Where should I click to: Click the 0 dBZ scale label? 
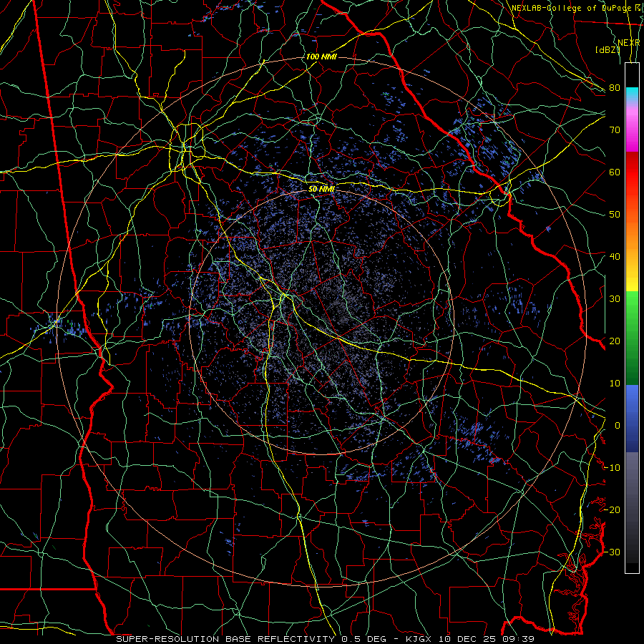point(617,426)
